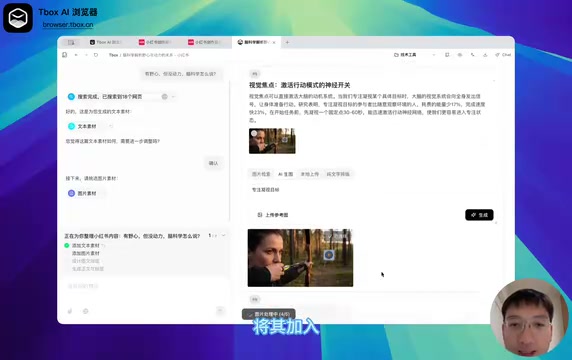Image resolution: width=572 pixels, height=360 pixels.
Task: Click the Tbox address bar text
Action: (149, 55)
